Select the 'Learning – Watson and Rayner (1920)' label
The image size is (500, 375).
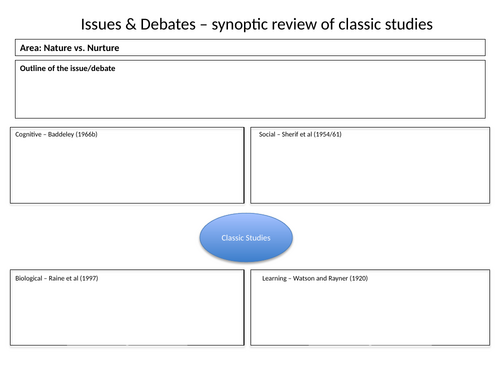tap(315, 278)
